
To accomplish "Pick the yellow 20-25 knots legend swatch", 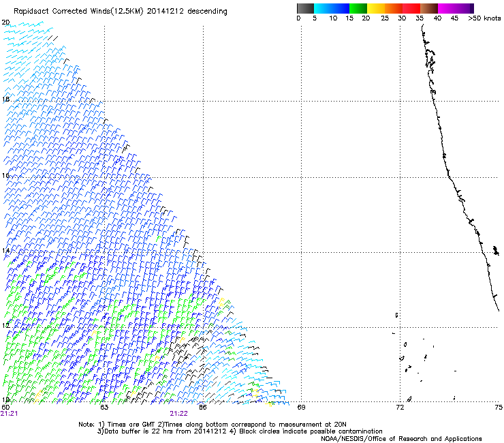I will pyautogui.click(x=376, y=8).
